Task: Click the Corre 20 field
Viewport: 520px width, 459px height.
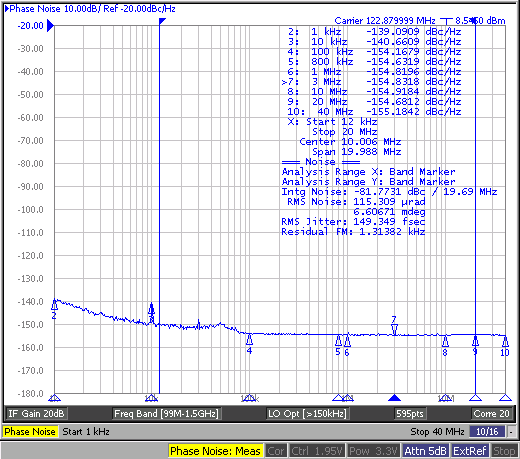Action: pyautogui.click(x=491, y=414)
